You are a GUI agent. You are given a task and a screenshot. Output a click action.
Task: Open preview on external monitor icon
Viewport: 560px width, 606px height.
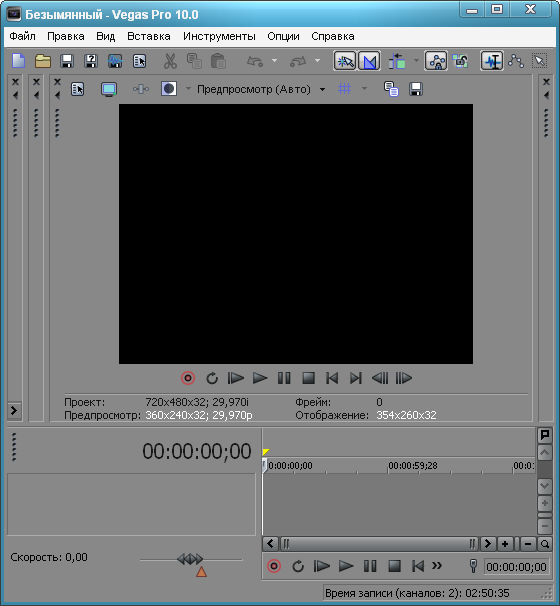click(x=109, y=89)
